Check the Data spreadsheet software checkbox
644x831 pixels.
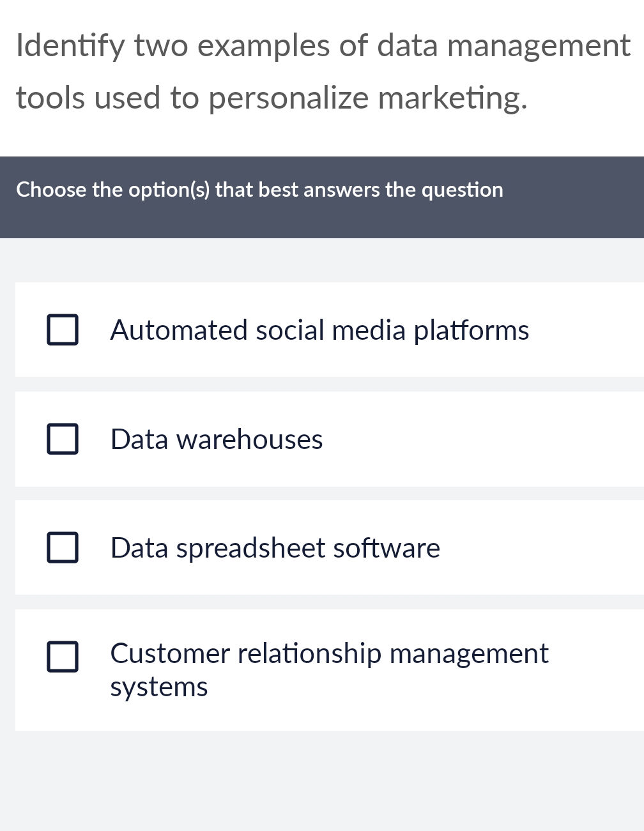[62, 547]
